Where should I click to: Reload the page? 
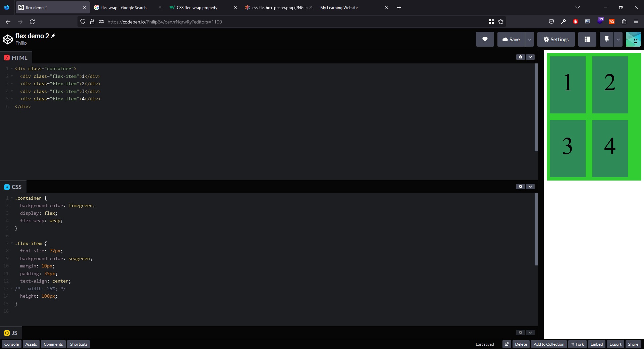32,22
